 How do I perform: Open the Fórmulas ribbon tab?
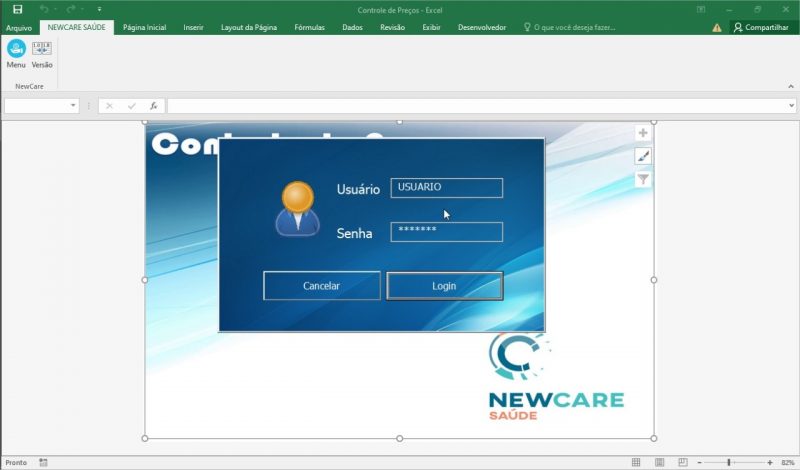pyautogui.click(x=309, y=28)
